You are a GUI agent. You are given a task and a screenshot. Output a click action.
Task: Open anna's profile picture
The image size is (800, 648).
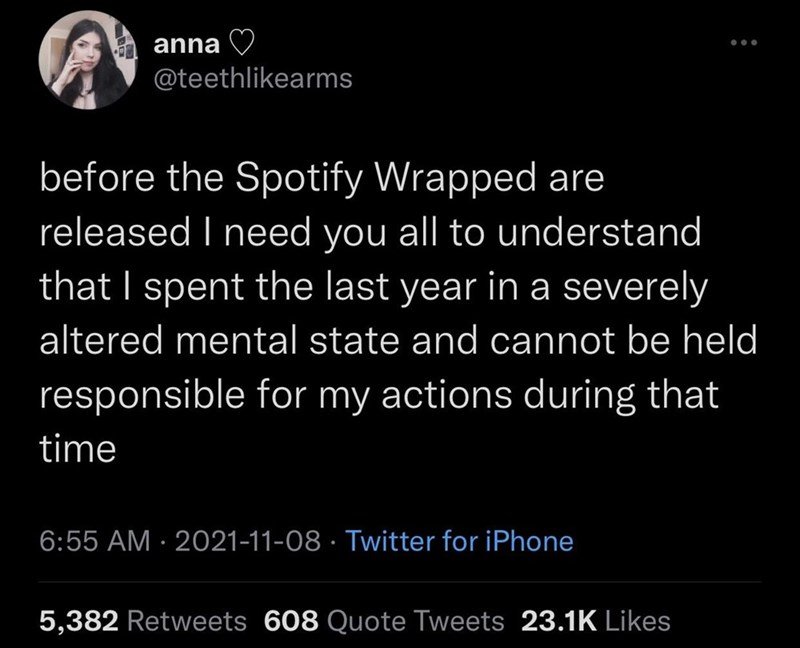pyautogui.click(x=88, y=60)
